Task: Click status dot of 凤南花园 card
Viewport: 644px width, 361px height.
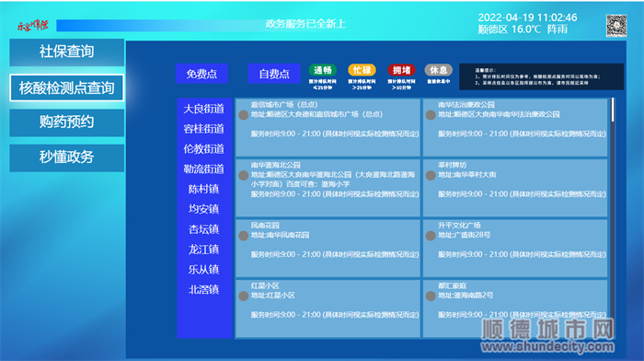Action: tap(244, 236)
